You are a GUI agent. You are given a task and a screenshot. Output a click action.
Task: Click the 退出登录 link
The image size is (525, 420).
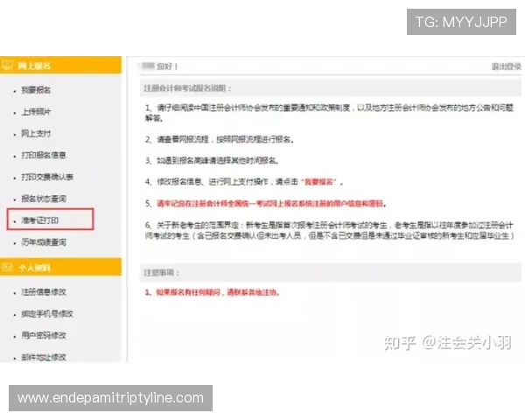point(506,66)
